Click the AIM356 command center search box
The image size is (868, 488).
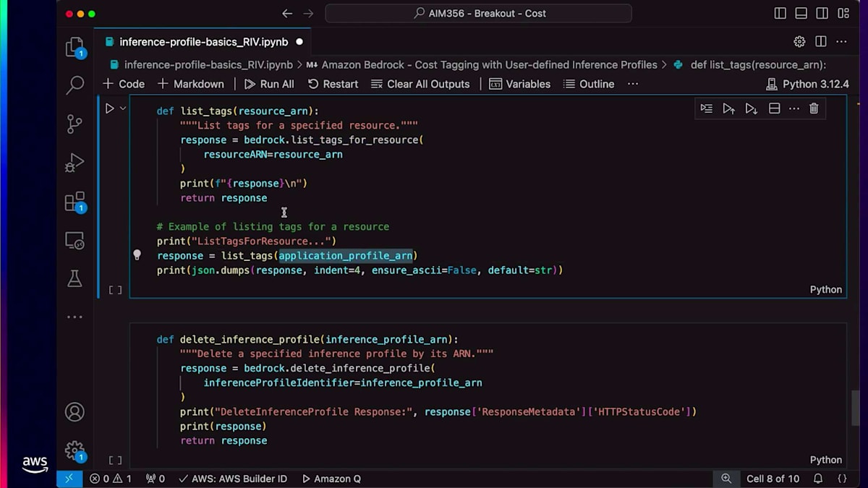pos(478,13)
